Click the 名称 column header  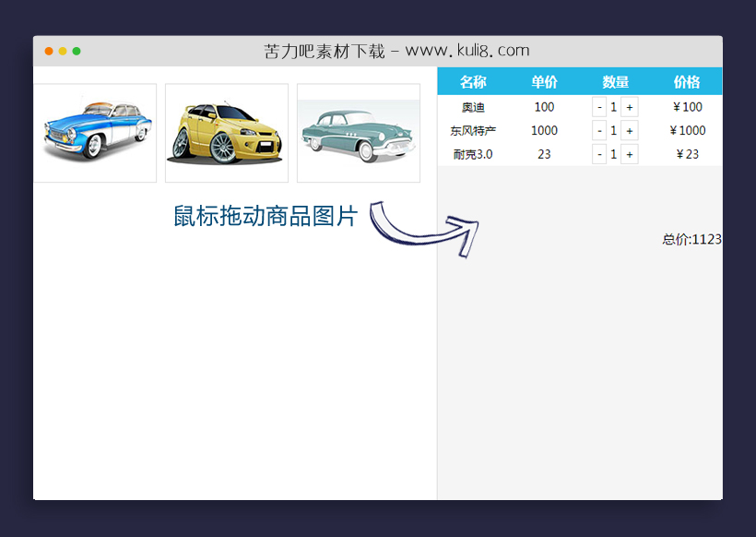tap(473, 82)
